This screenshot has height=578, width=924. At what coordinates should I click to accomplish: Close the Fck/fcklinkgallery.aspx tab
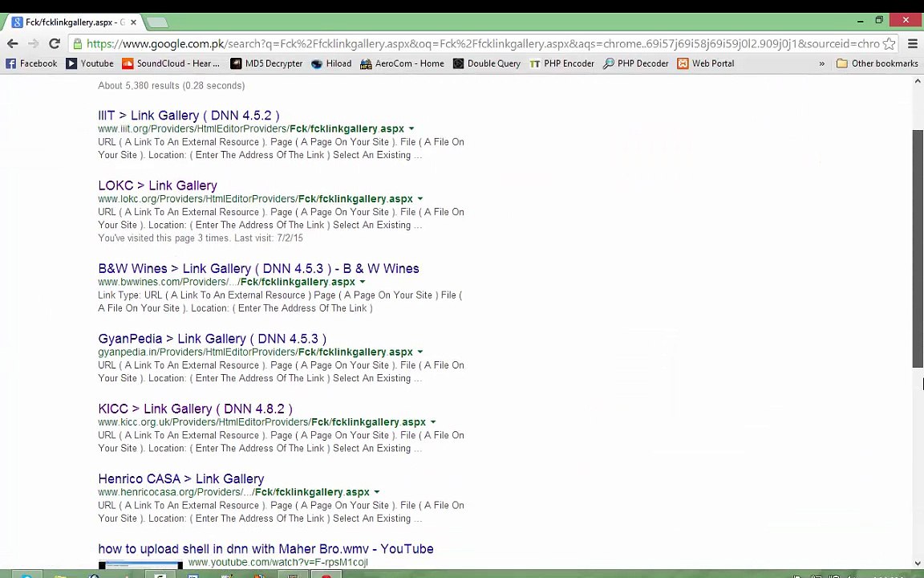tap(133, 22)
